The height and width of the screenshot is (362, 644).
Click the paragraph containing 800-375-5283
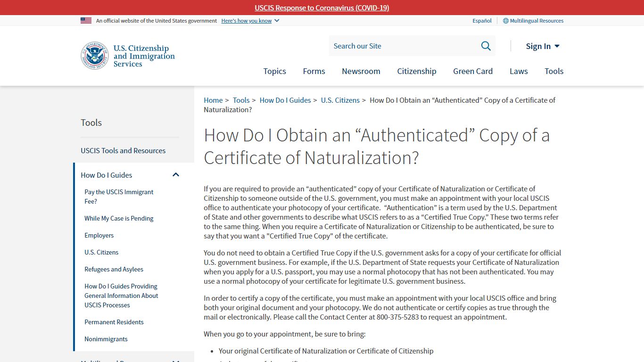[380, 307]
